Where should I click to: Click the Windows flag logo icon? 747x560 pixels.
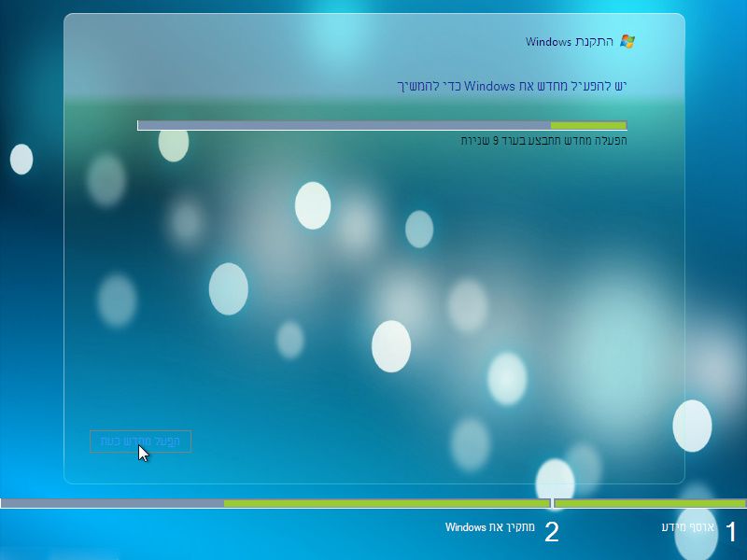click(x=627, y=41)
